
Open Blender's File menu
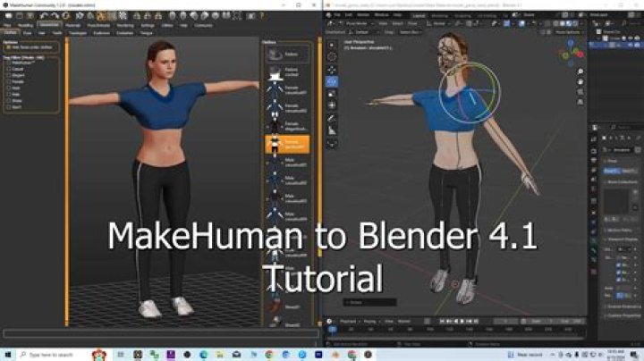[337, 15]
